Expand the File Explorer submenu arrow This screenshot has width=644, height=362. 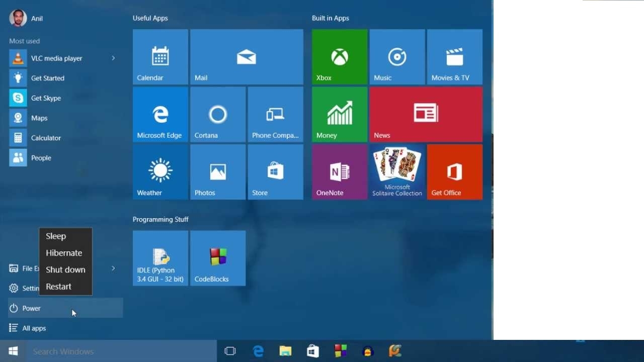[x=113, y=268]
